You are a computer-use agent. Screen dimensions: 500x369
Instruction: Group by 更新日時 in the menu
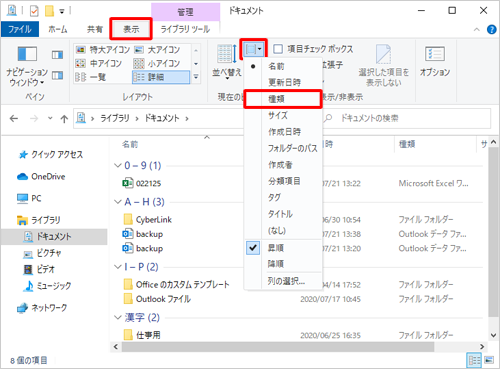283,82
